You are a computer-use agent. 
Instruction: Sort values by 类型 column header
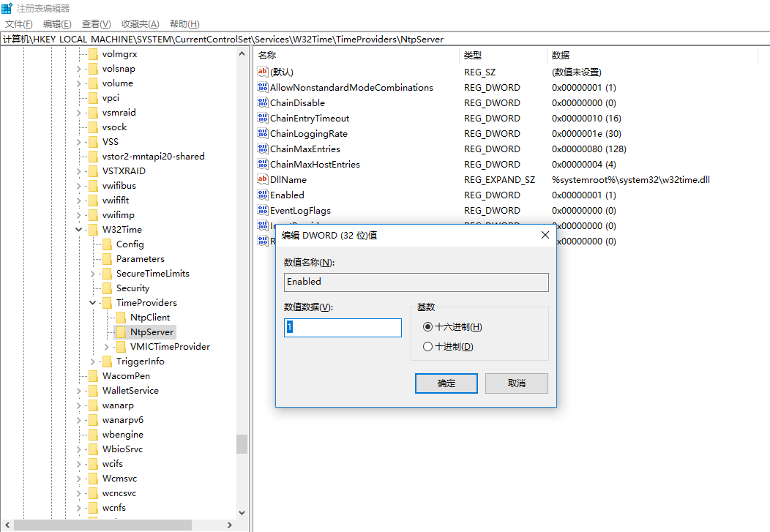tap(504, 56)
